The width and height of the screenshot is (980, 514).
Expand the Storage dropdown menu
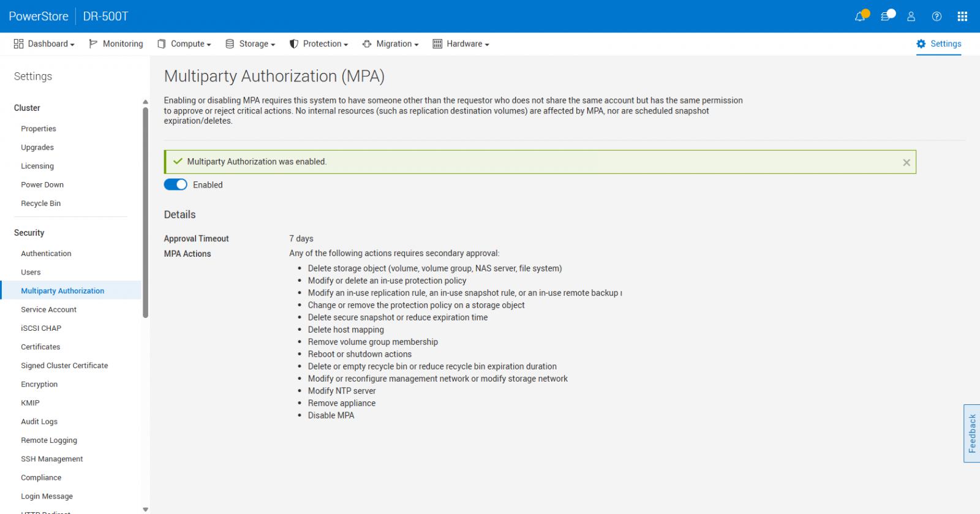click(251, 44)
